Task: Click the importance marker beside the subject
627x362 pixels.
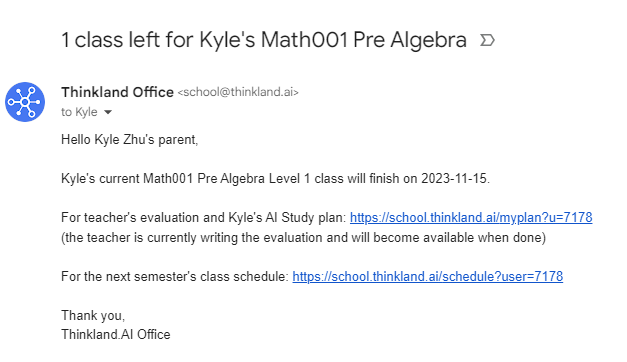Action: coord(487,40)
